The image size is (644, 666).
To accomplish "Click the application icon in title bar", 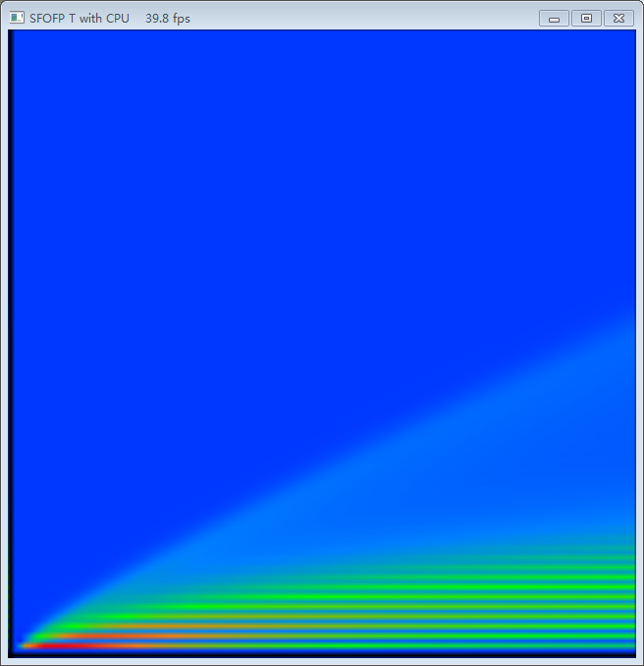I will [17, 18].
